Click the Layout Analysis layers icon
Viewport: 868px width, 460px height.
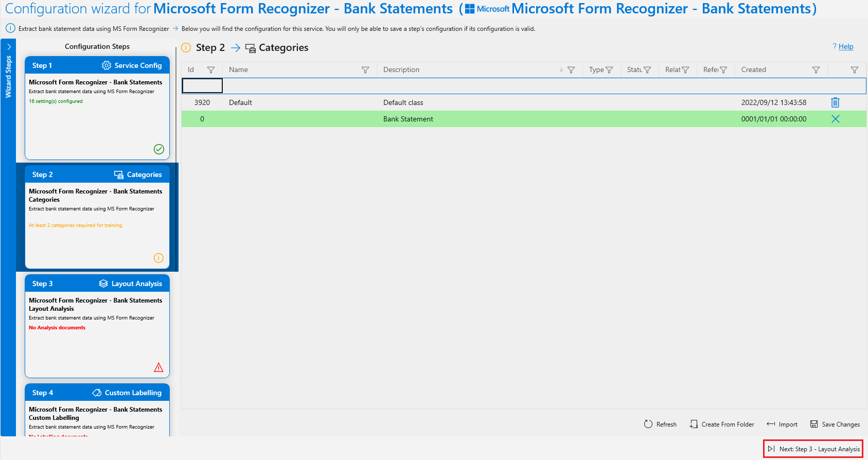click(103, 284)
